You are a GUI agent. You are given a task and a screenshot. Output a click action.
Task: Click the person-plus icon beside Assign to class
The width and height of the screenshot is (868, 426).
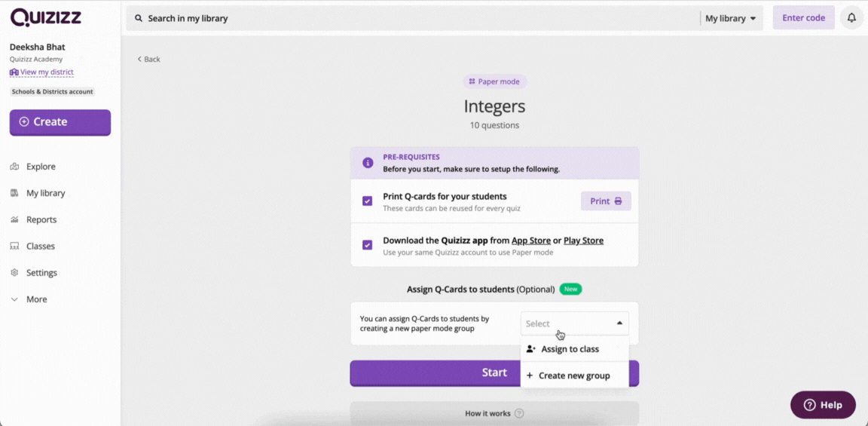[531, 349]
